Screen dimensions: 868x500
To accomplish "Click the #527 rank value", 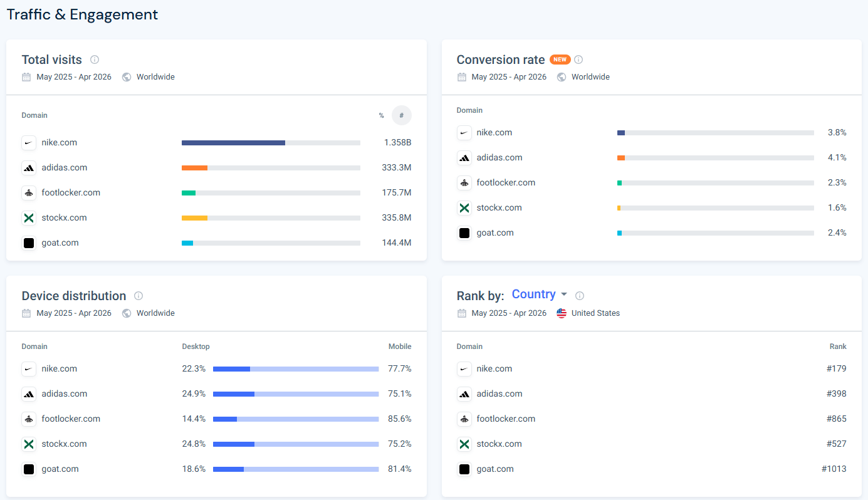I will tap(837, 444).
